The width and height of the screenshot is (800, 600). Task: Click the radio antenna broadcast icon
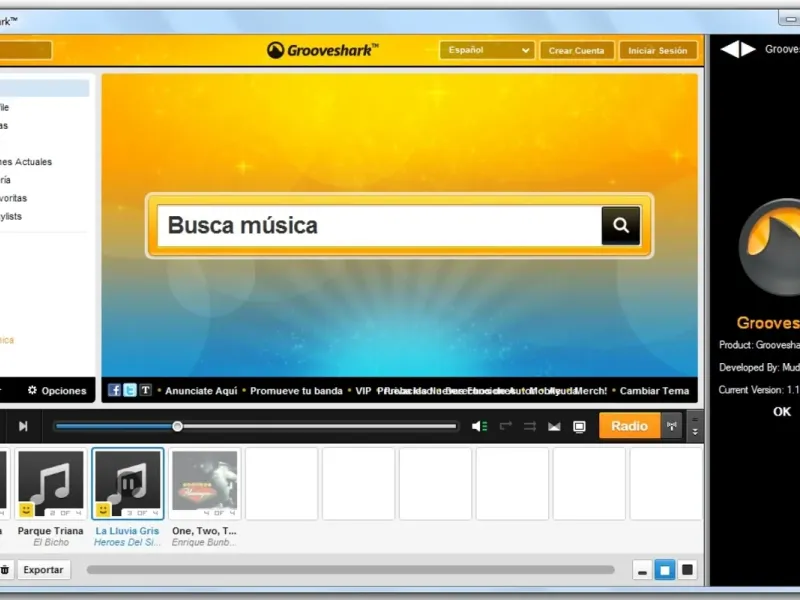(671, 426)
